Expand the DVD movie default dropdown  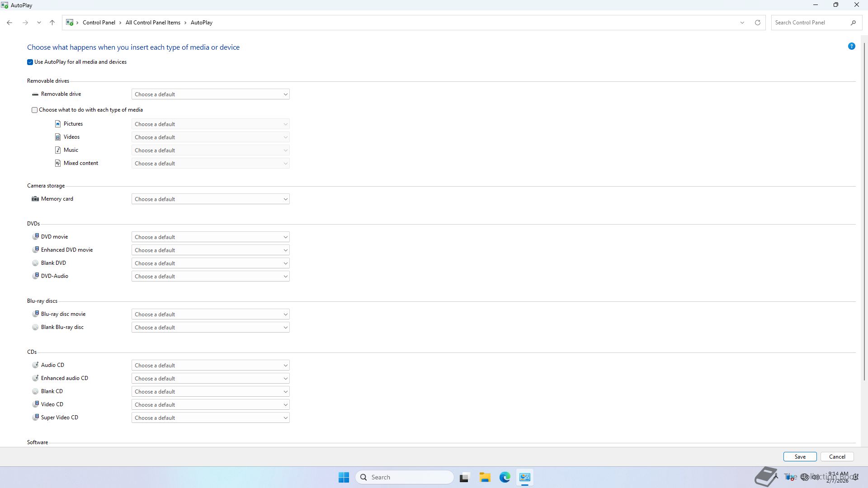click(x=210, y=237)
